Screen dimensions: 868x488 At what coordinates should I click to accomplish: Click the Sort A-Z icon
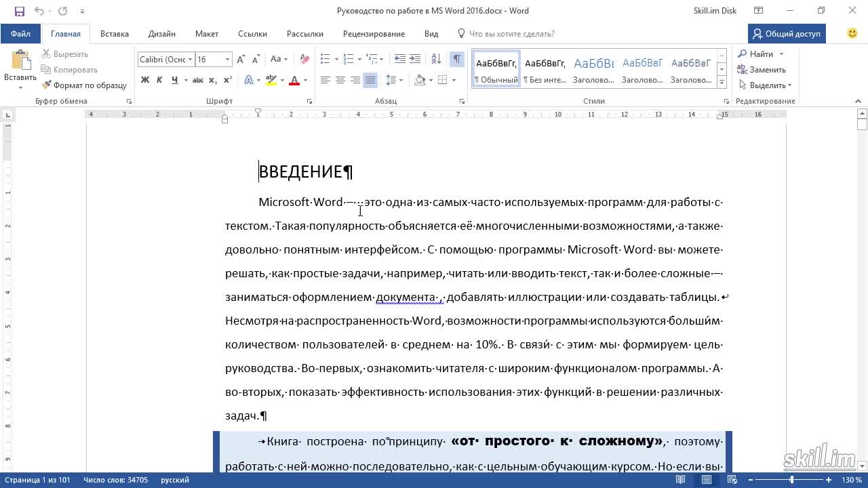[436, 59]
